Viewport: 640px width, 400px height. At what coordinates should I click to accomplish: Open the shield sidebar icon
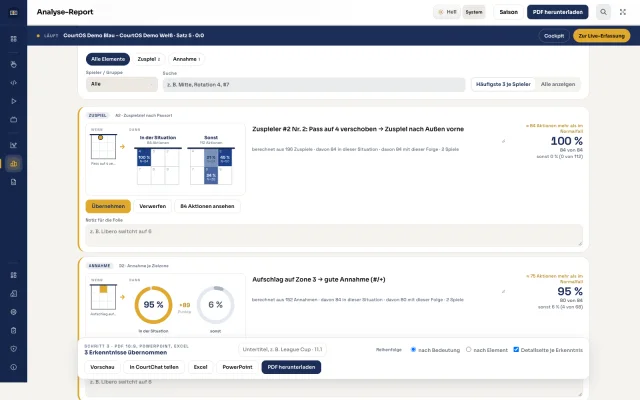(13, 349)
